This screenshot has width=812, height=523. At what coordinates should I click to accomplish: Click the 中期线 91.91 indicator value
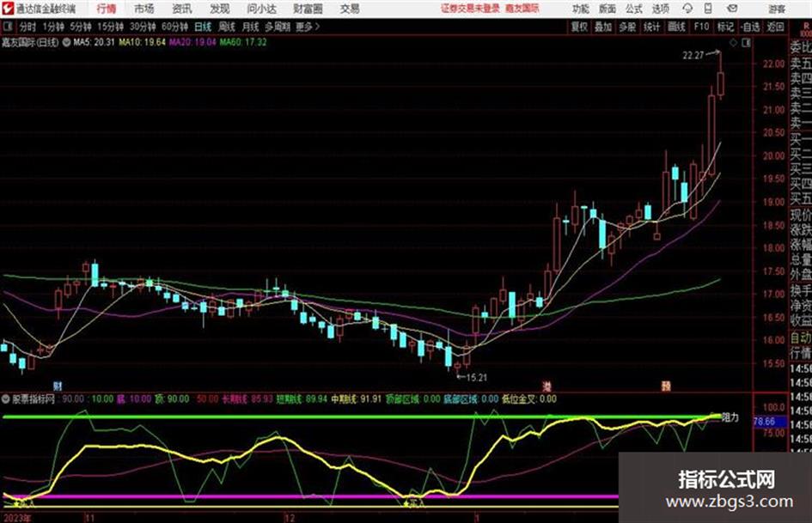[x=356, y=399]
